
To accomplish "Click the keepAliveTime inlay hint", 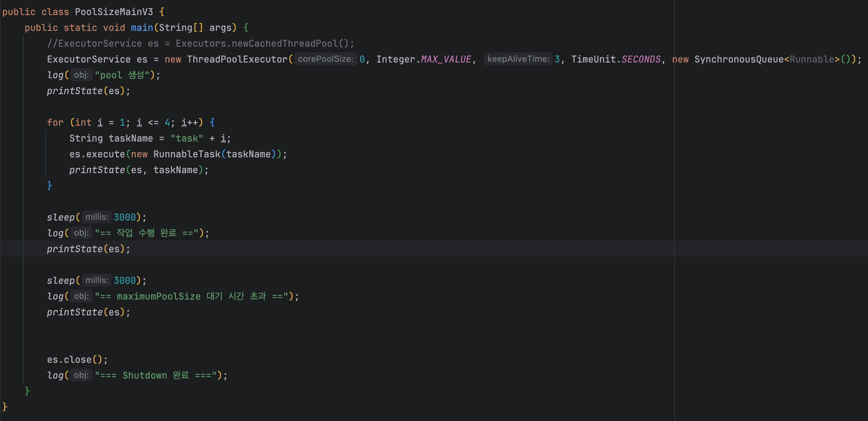I will point(518,59).
